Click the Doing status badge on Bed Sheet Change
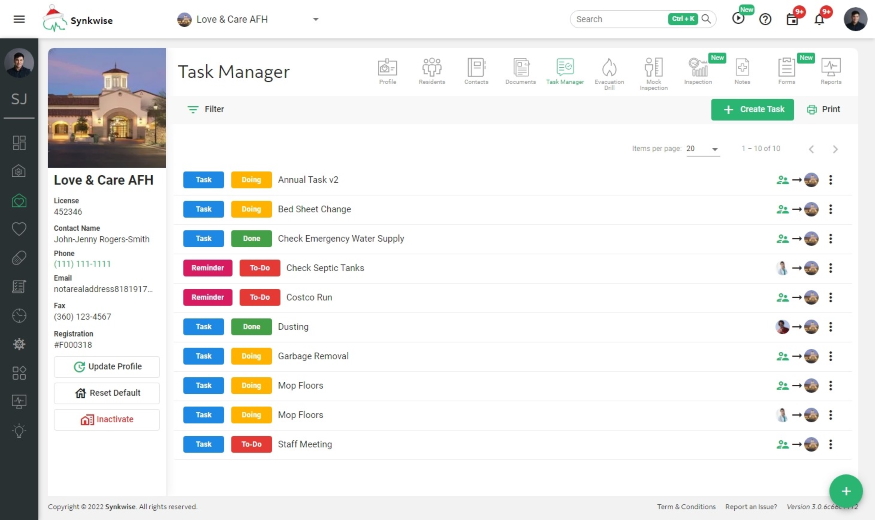This screenshot has width=875, height=520. [251, 210]
